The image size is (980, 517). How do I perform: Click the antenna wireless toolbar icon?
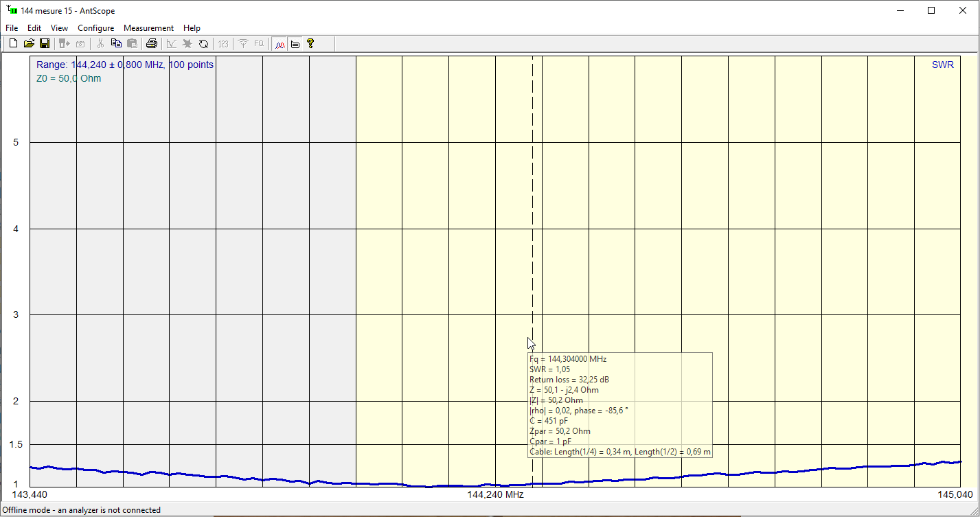coord(242,44)
